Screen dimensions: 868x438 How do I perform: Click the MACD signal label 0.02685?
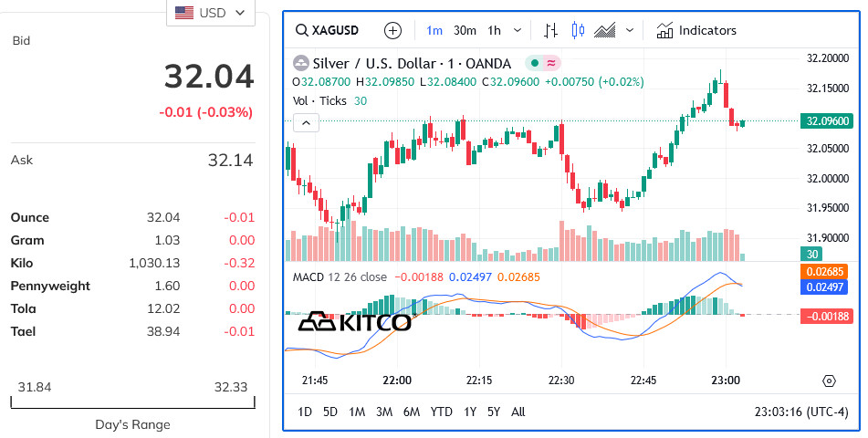(x=824, y=271)
